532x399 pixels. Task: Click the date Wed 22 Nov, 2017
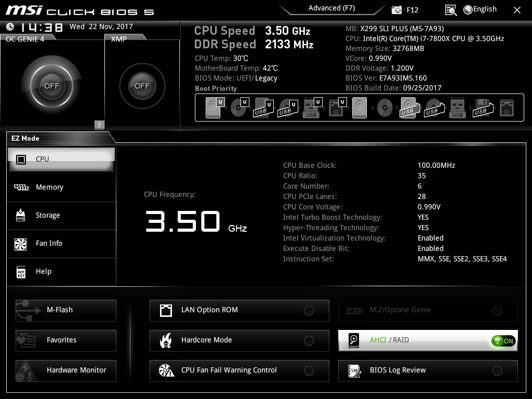(x=101, y=26)
